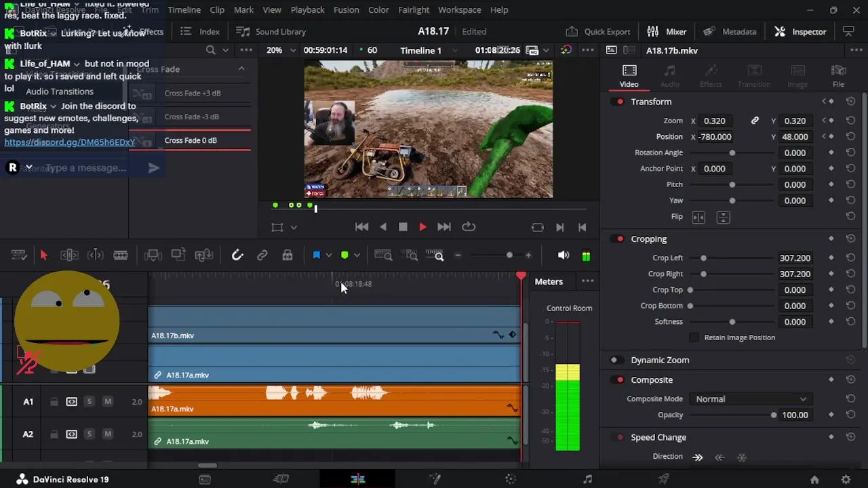The width and height of the screenshot is (868, 488).
Task: Add a blue flag from the timeline toolbar
Action: click(316, 255)
